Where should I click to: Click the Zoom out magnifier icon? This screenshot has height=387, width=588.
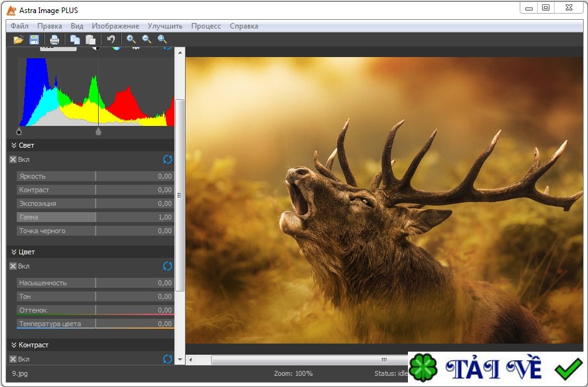147,40
